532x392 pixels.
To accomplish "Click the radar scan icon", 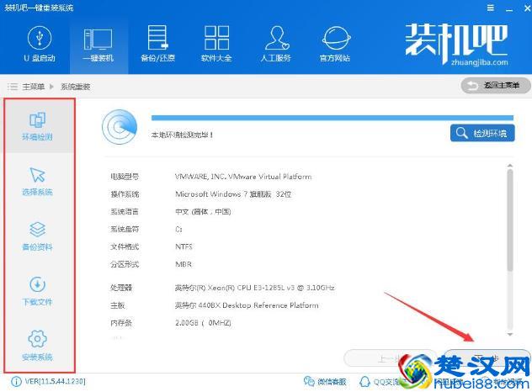I will [120, 126].
